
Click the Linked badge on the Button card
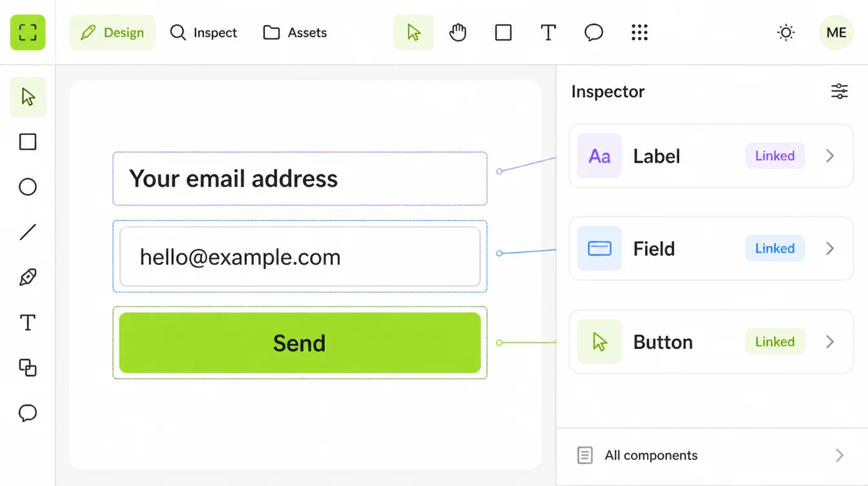775,342
